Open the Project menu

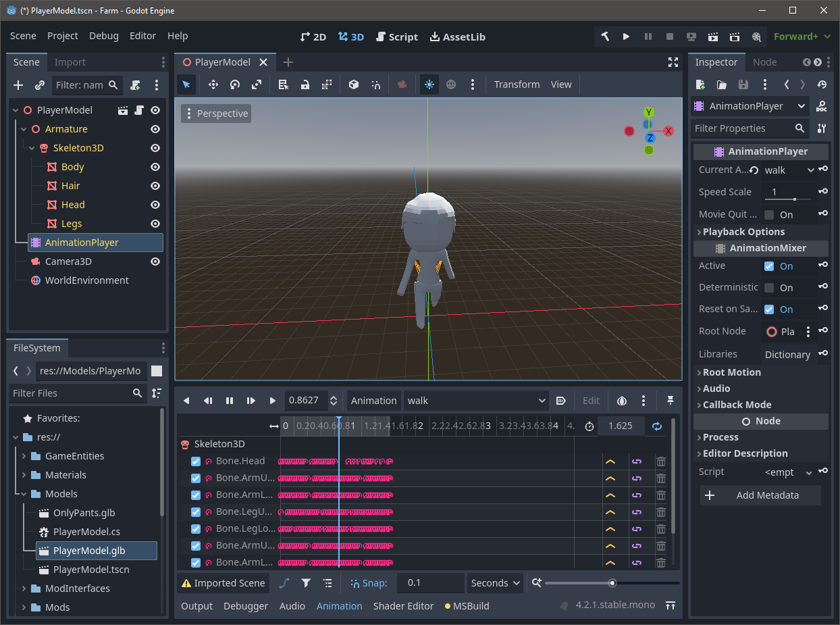[x=63, y=36]
